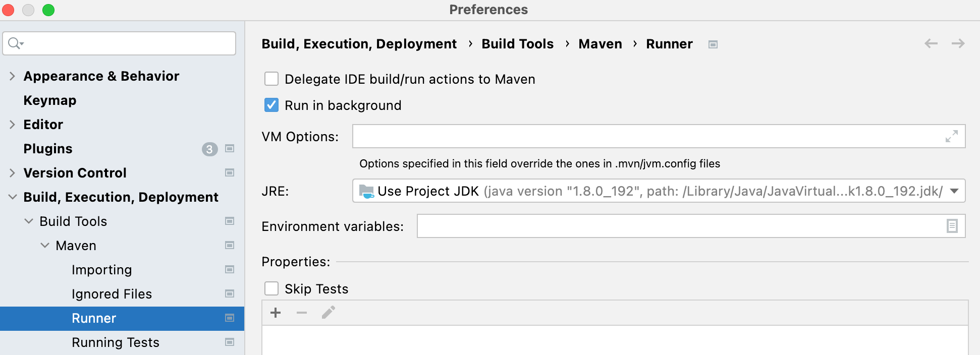The height and width of the screenshot is (355, 980).
Task: Click the Edit property pencil icon
Action: point(328,313)
